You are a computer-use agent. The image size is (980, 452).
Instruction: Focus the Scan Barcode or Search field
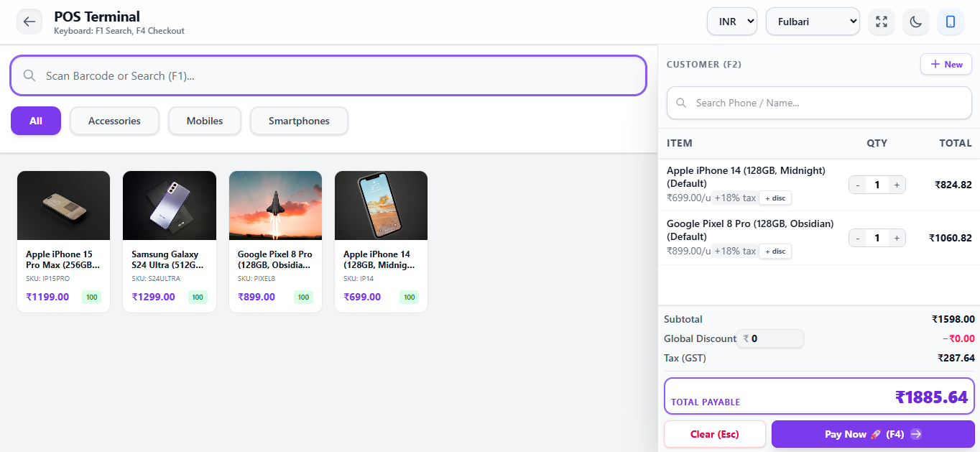[x=328, y=75]
